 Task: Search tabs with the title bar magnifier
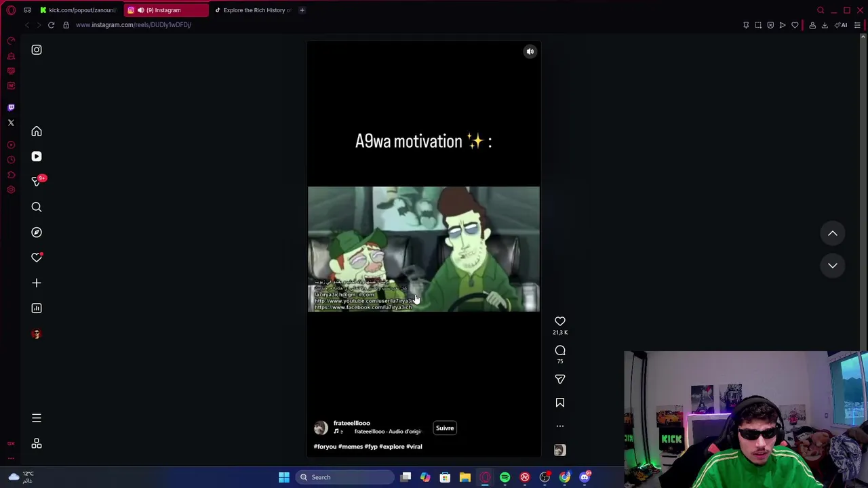coord(821,10)
